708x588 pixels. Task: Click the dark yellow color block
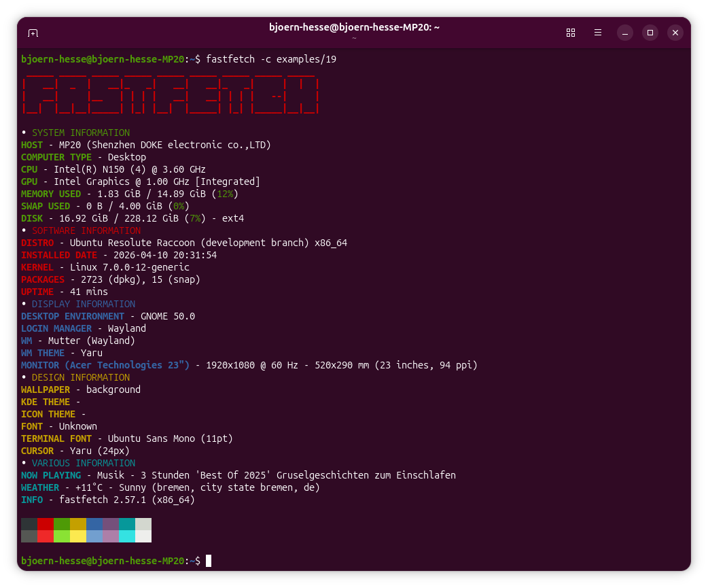[x=78, y=524]
